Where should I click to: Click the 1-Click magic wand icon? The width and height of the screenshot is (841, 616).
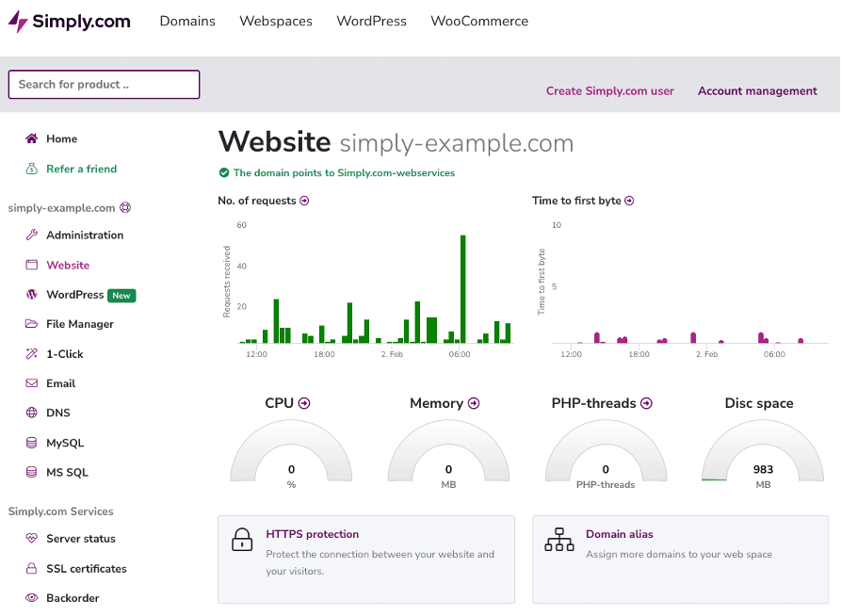point(32,353)
